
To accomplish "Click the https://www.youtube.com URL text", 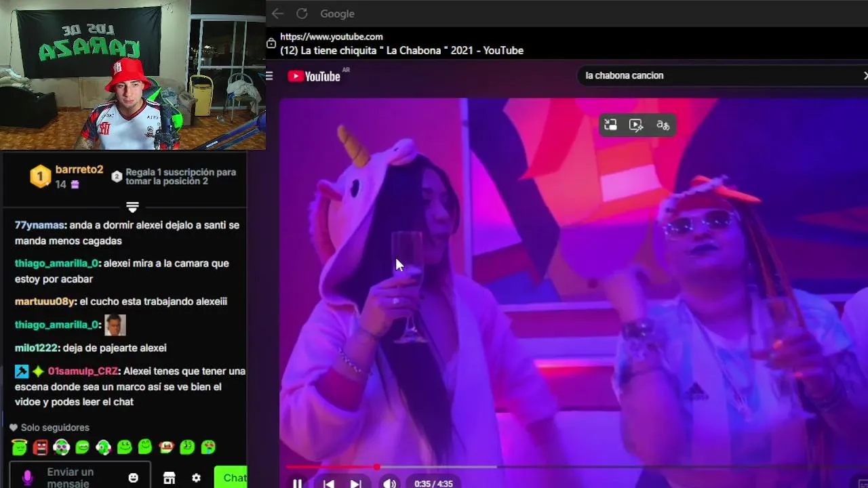I will point(332,37).
